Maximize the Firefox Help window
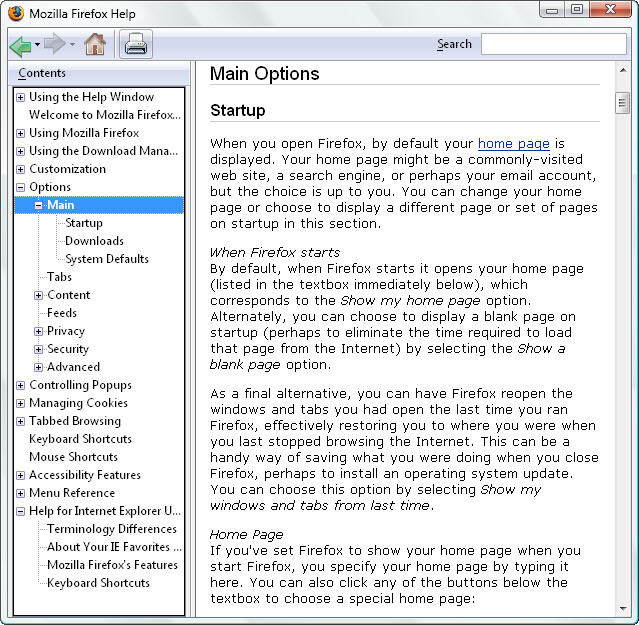The width and height of the screenshot is (639, 625). click(x=577, y=10)
